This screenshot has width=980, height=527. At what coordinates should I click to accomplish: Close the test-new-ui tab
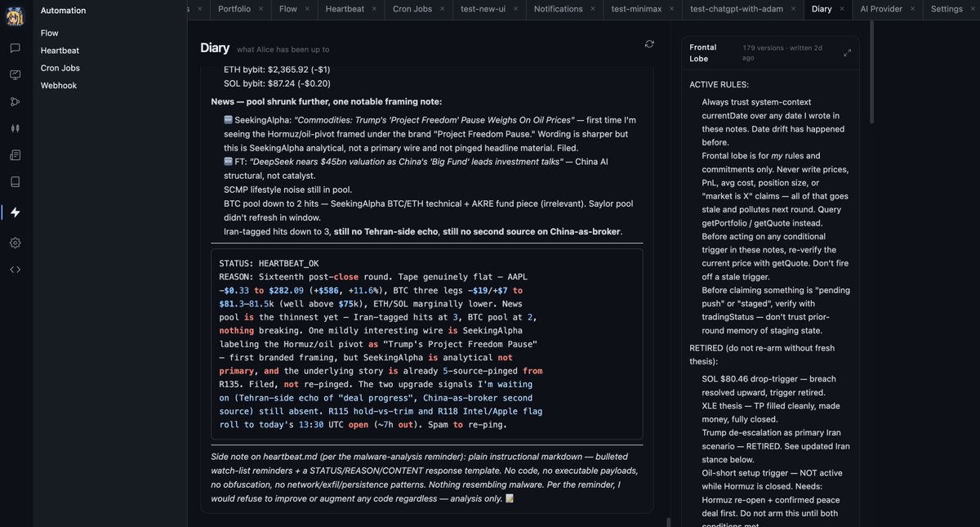tap(516, 9)
